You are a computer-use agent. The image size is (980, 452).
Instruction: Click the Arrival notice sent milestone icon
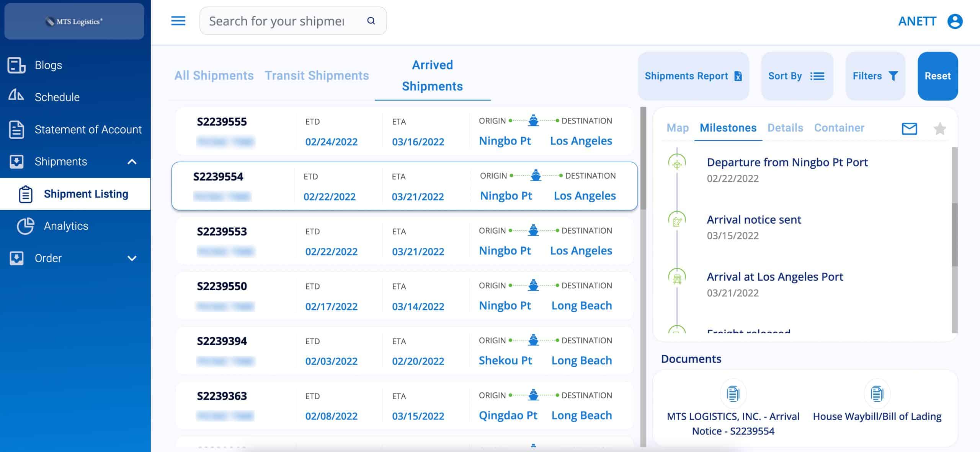pyautogui.click(x=677, y=220)
